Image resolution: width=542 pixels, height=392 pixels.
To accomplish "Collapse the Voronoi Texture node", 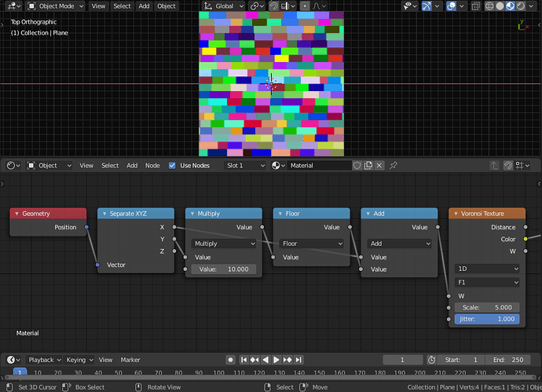I will pos(456,214).
